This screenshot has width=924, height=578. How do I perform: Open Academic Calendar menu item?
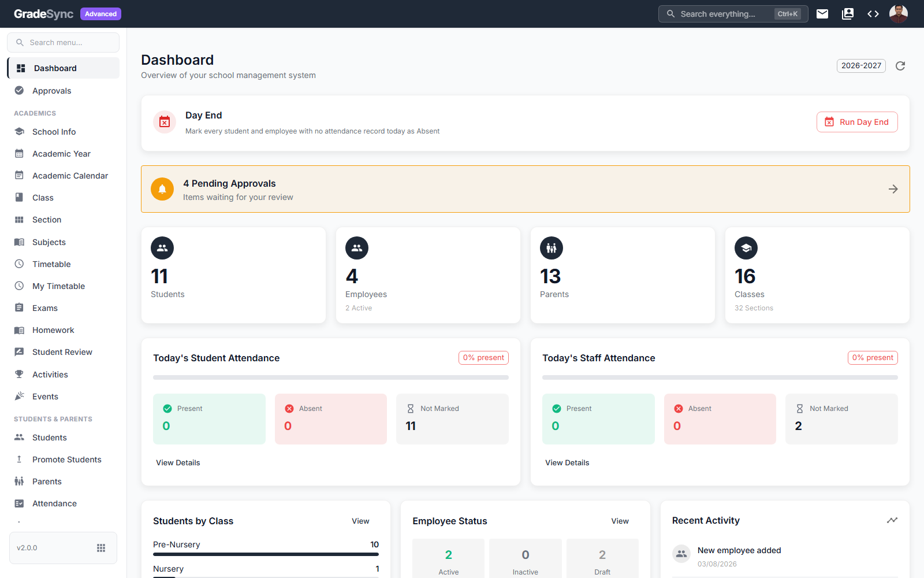click(x=64, y=176)
